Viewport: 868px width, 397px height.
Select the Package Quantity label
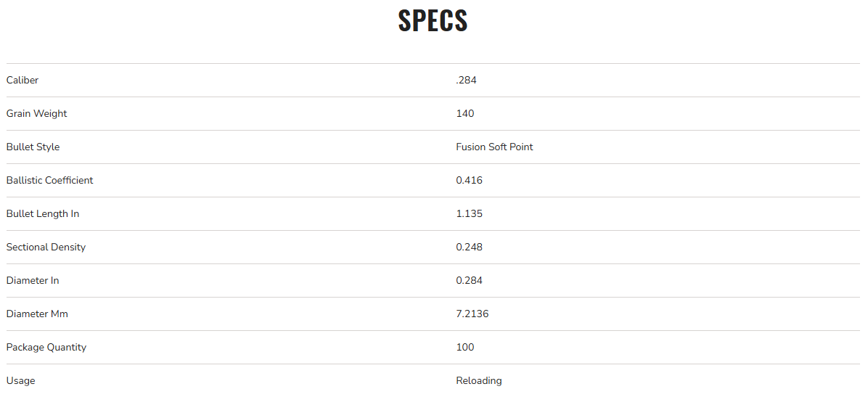point(46,347)
